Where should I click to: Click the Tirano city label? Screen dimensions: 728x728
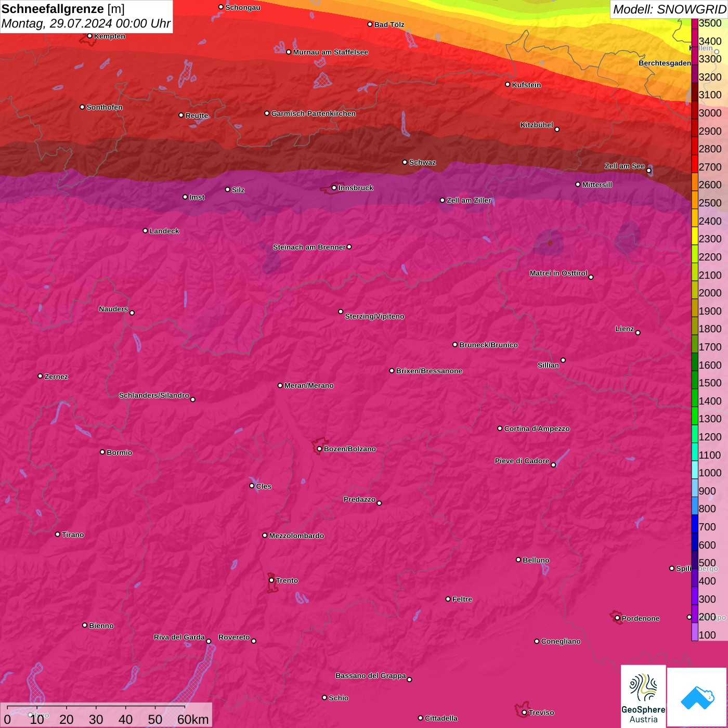(73, 535)
